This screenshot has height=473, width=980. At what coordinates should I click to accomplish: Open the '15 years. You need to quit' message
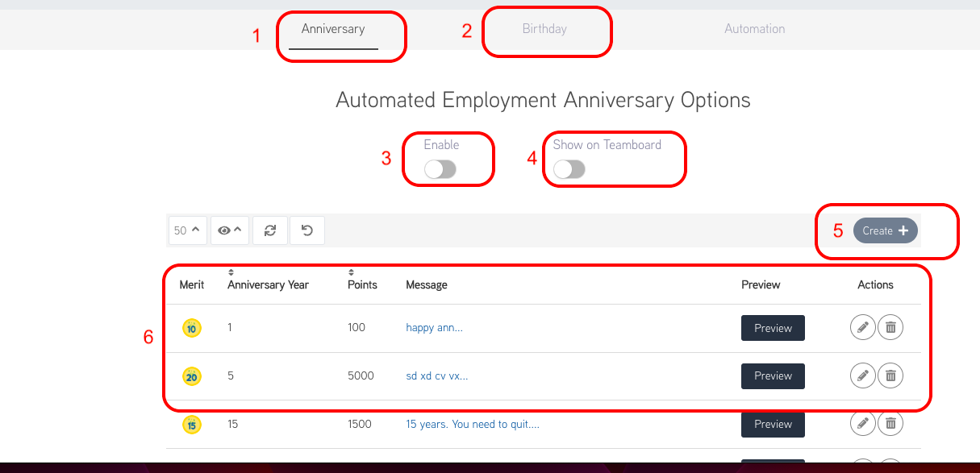(x=473, y=424)
